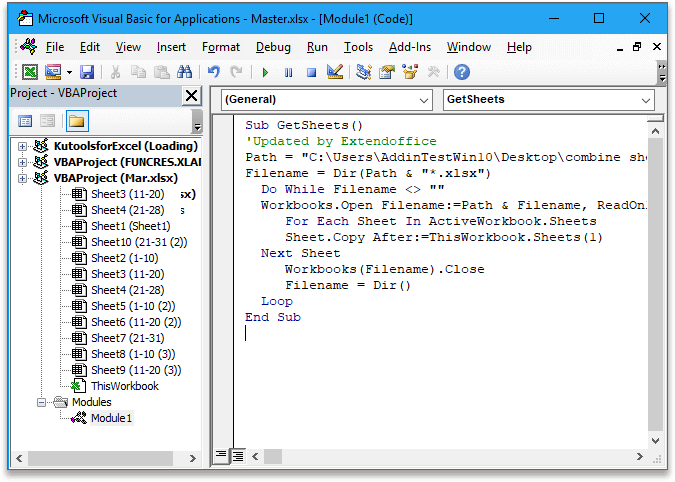
Task: Pause execution with the Break icon
Action: point(288,72)
